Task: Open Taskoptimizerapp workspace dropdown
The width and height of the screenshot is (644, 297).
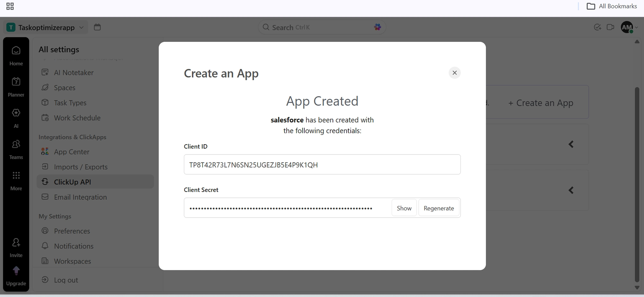Action: pos(45,27)
